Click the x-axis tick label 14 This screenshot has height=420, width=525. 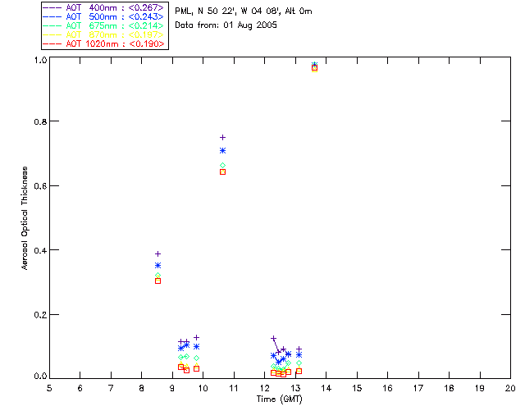click(326, 388)
